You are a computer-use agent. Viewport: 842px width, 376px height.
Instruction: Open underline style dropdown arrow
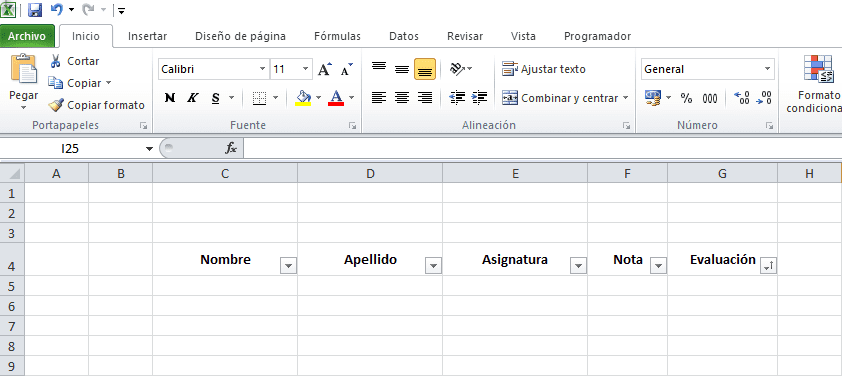pos(231,98)
